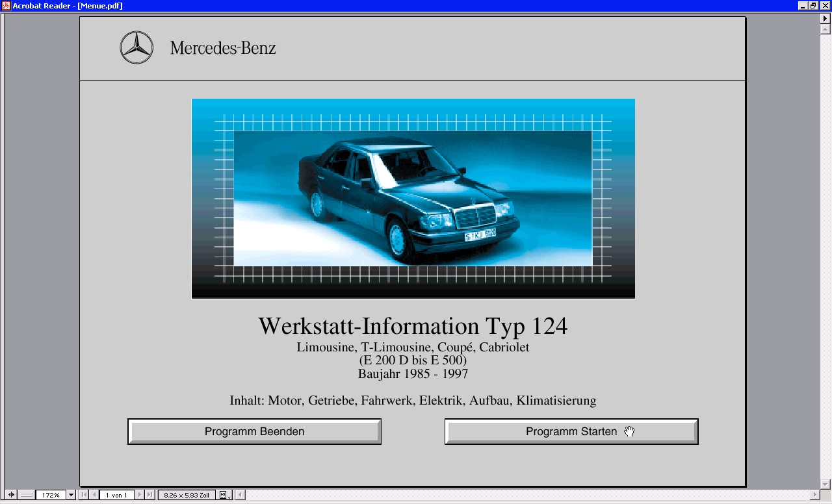Click the '1 von 1' page number field
Image resolution: width=832 pixels, height=504 pixels.
coord(116,495)
